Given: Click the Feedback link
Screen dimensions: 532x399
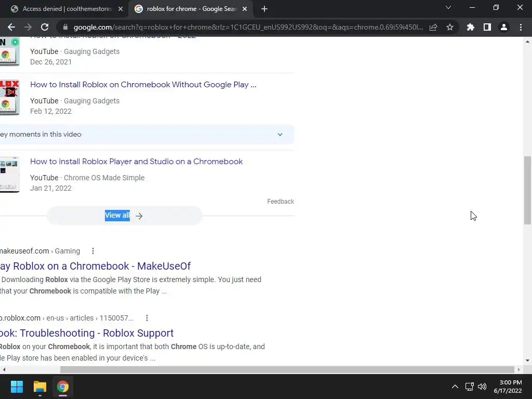Looking at the screenshot, I should tap(281, 202).
